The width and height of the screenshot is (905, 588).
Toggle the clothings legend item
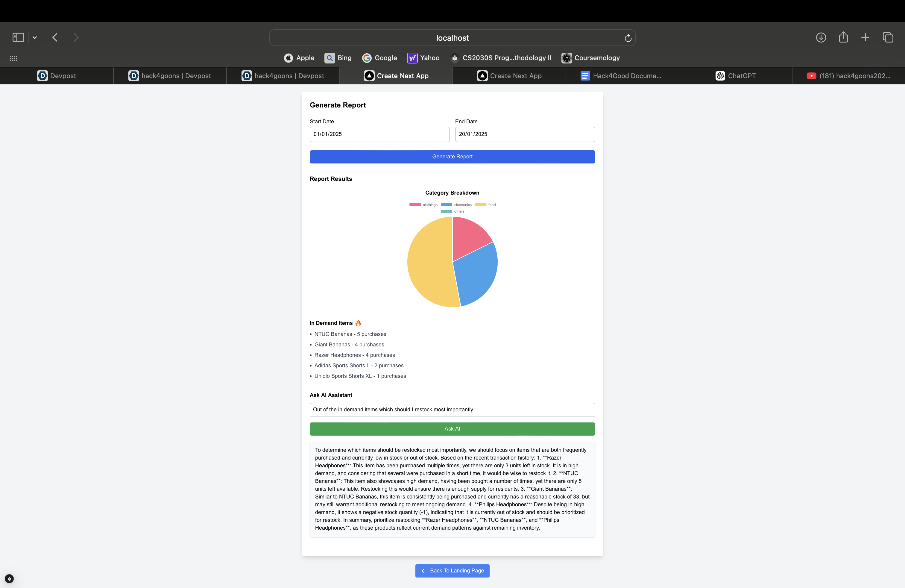423,204
